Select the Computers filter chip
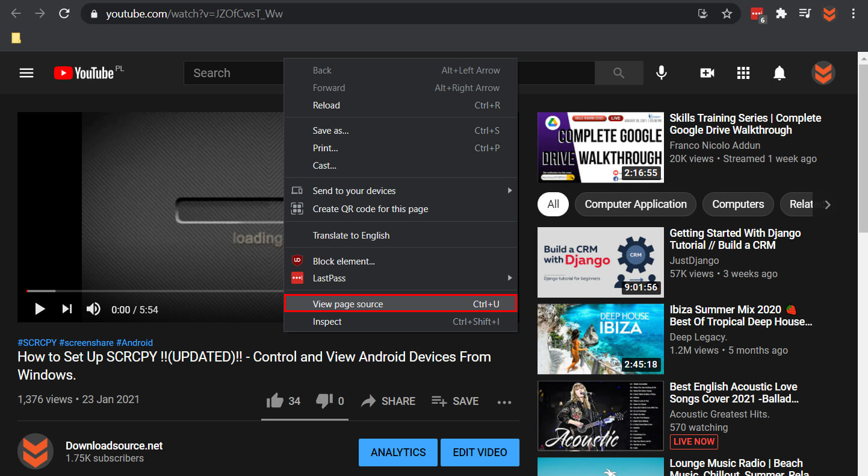The width and height of the screenshot is (868, 476). tap(738, 204)
